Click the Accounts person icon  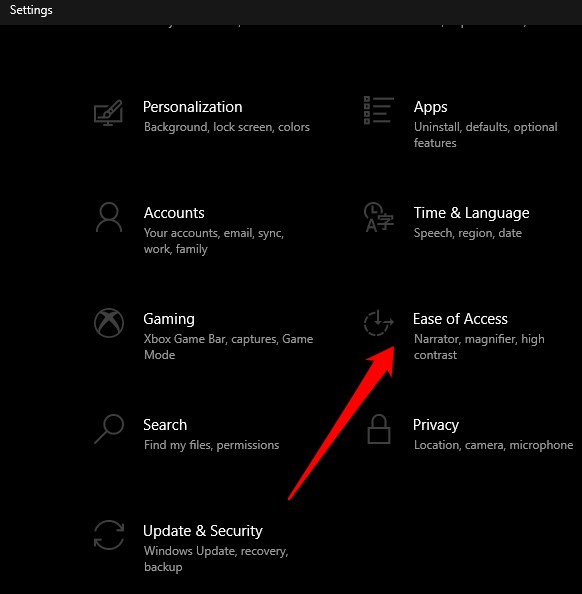pos(109,217)
